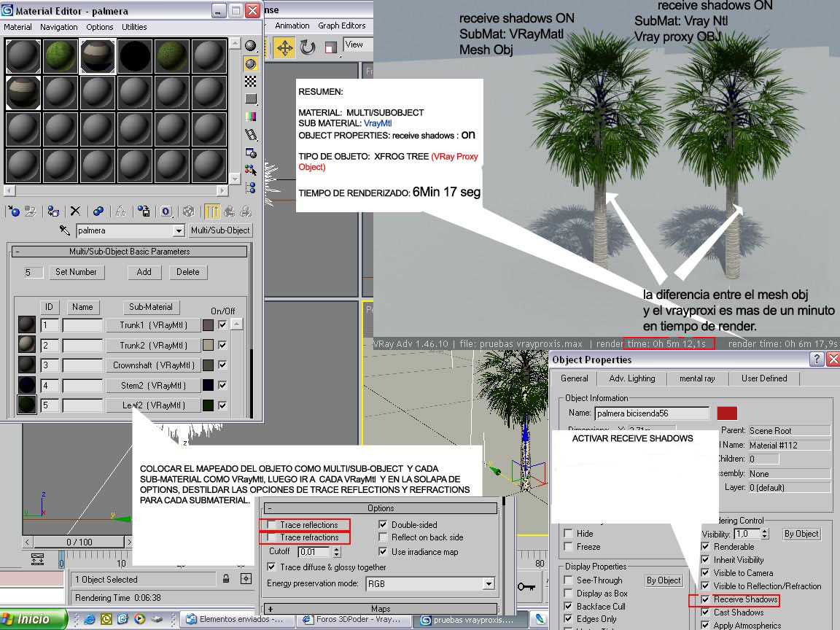Toggle Trace diffuse & glossy together checkbox
Image resolution: width=840 pixels, height=630 pixels.
coord(271,567)
